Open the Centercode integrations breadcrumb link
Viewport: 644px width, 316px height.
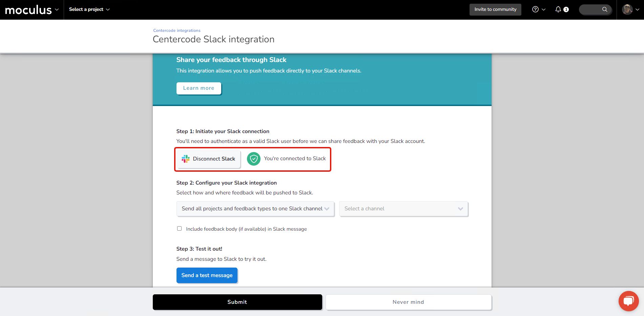pyautogui.click(x=176, y=30)
